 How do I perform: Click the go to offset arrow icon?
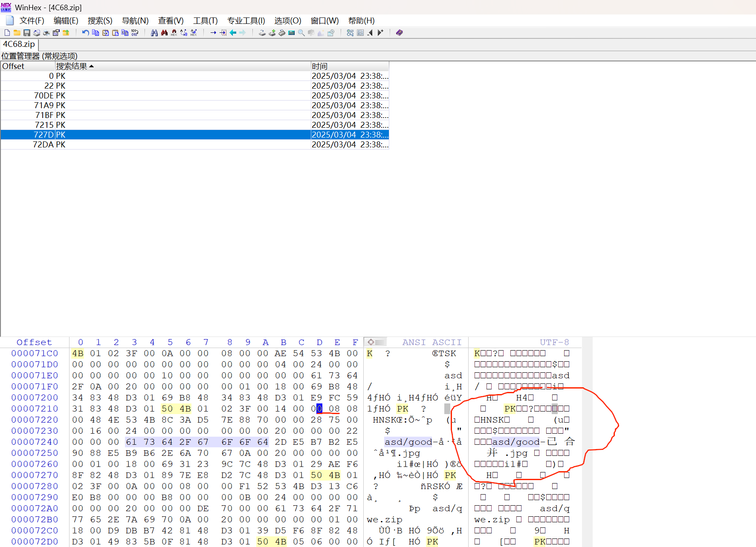(213, 33)
